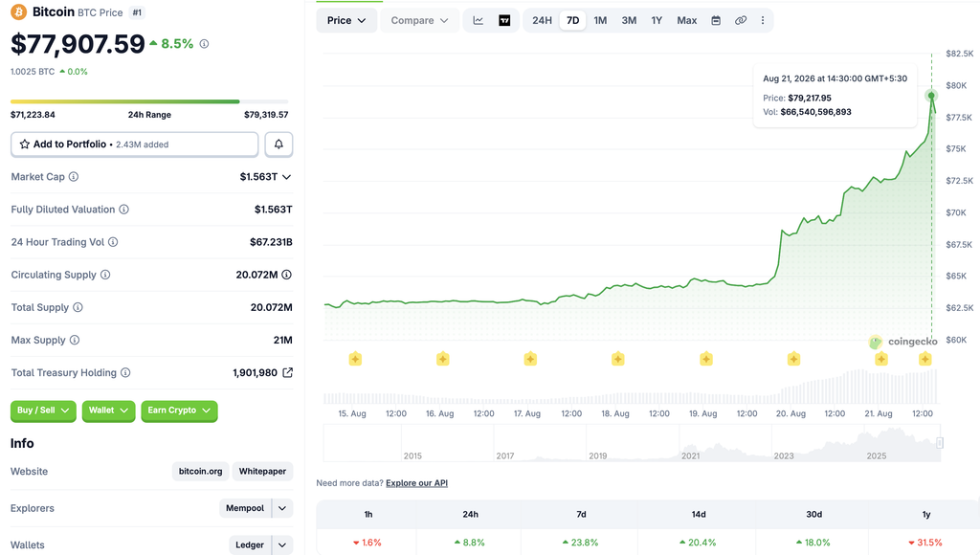Switch to line chart view icon

479,21
